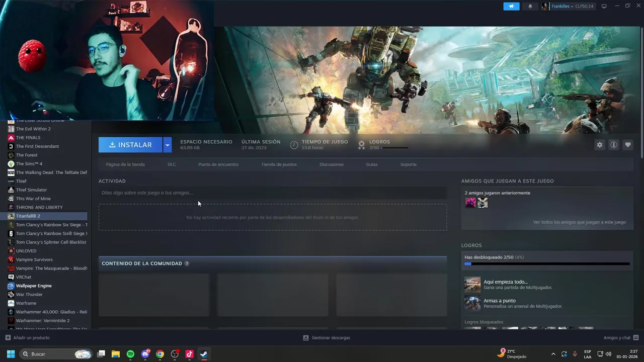Open game settings gear icon
644x362 pixels.
pos(599,145)
